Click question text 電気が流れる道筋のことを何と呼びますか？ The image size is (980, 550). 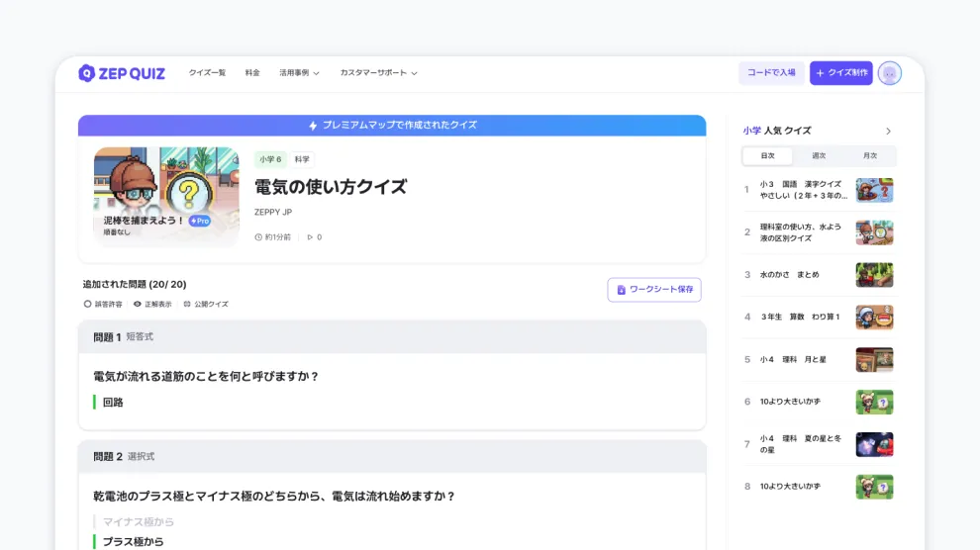point(206,377)
